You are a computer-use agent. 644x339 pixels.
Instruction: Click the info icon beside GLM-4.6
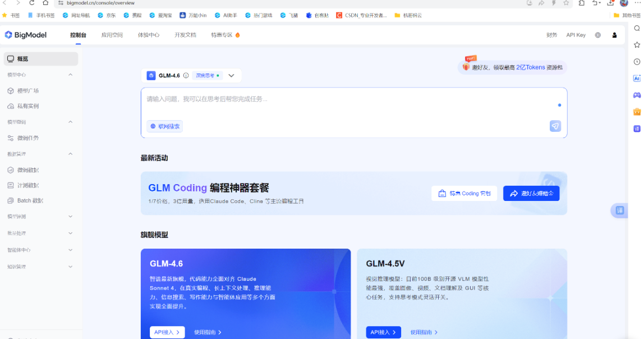[186, 75]
